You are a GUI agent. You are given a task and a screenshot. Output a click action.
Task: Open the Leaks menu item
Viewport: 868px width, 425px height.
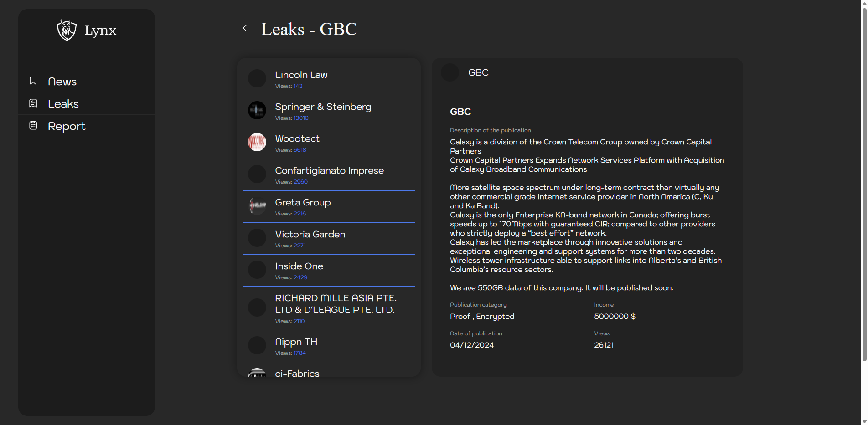[63, 104]
